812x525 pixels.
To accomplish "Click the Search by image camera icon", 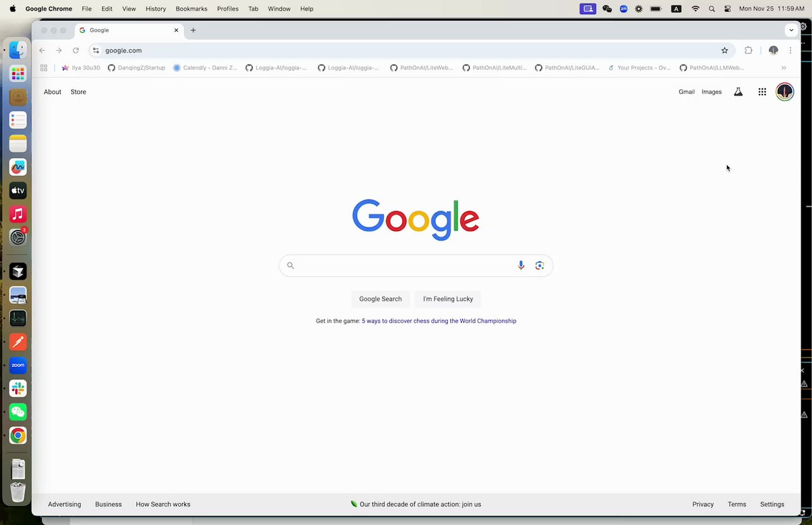I will pyautogui.click(x=539, y=265).
